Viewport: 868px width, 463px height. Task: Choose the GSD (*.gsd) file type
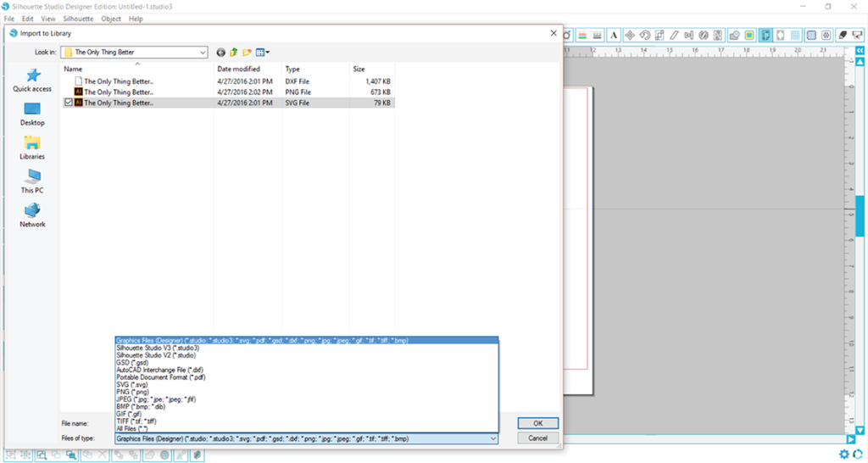click(132, 363)
